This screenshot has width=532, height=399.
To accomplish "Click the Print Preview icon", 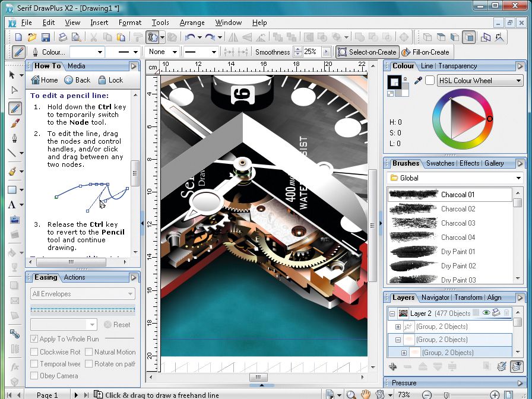I will click(77, 37).
